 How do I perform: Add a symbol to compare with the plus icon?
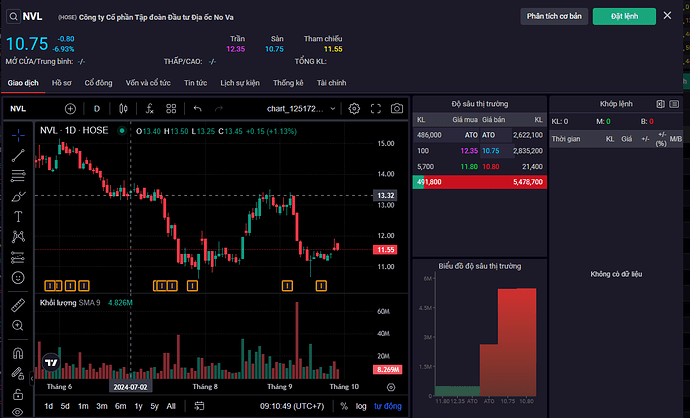(x=70, y=109)
